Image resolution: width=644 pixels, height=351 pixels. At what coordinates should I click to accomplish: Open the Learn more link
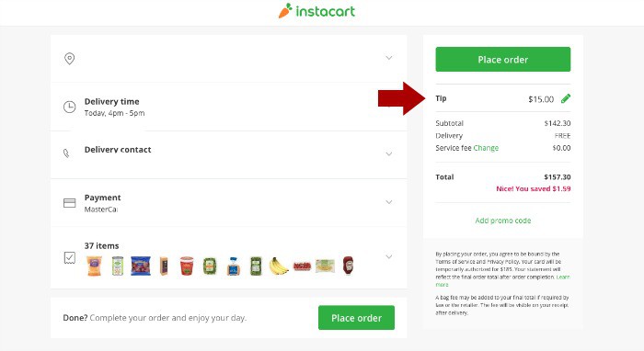[562, 277]
